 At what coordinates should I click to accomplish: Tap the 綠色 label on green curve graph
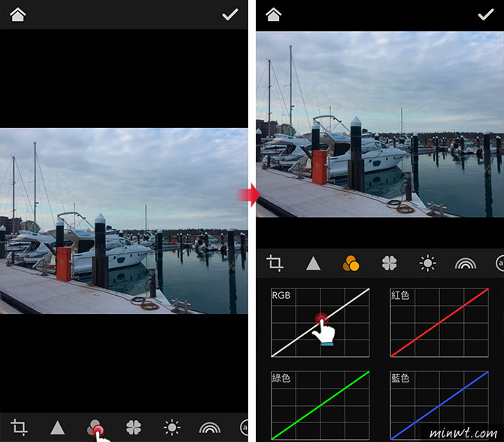[281, 378]
